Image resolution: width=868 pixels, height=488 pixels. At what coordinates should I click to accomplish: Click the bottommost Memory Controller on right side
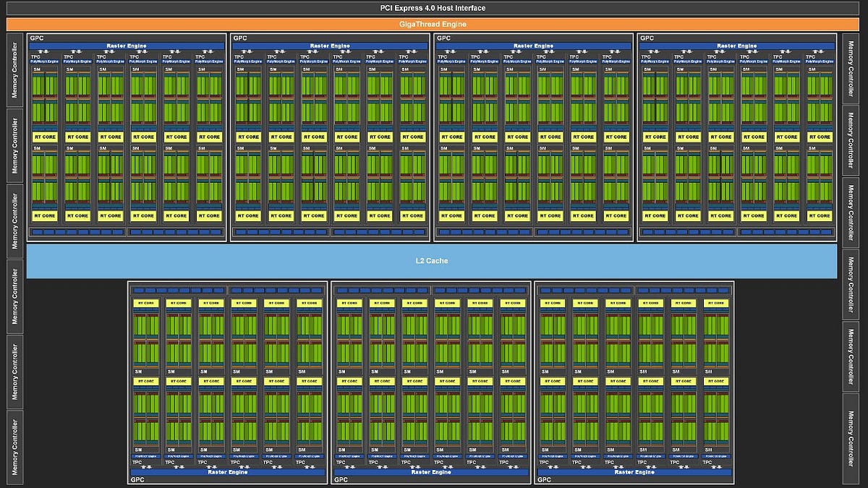click(x=851, y=438)
